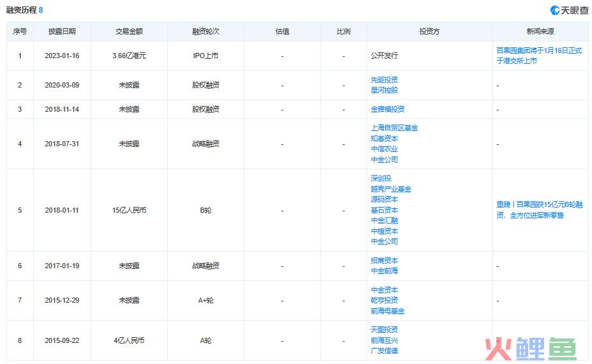This screenshot has width=592, height=364.
Task: Open investor link 基石资本
Action: tap(384, 210)
